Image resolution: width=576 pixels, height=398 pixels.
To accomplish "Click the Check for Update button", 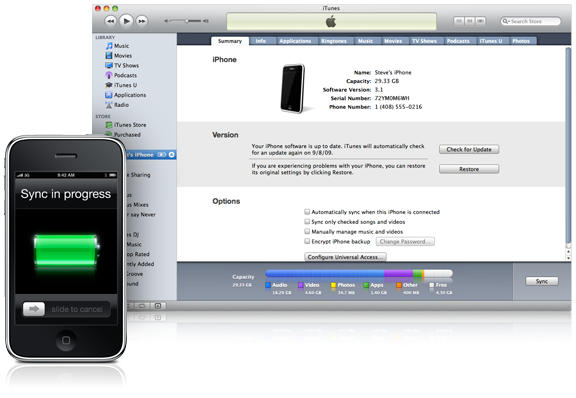I will coord(469,149).
